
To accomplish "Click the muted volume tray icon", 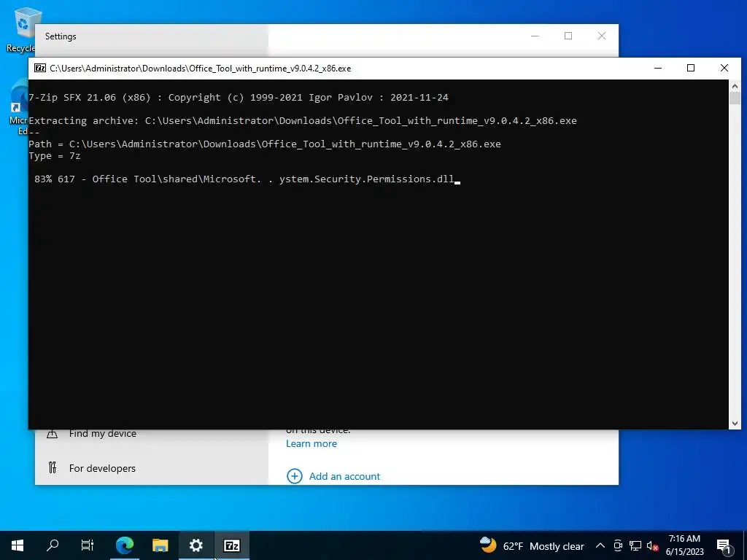I will tap(652, 545).
